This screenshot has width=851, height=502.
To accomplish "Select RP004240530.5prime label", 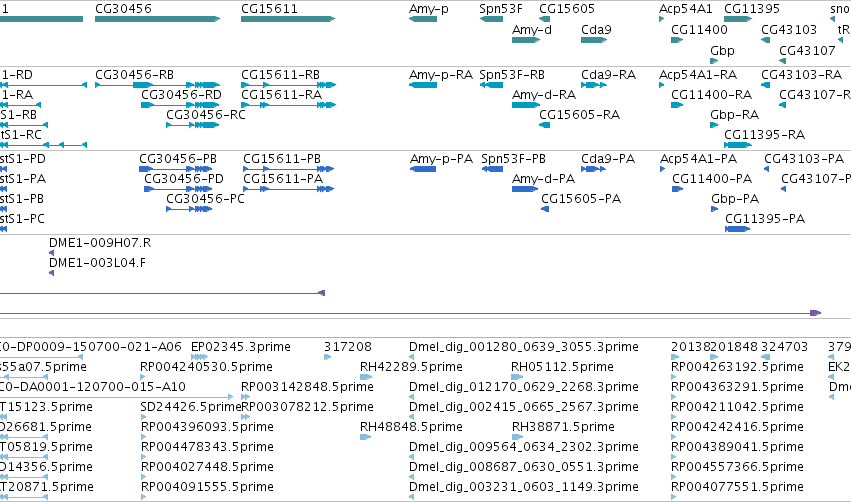I will click(206, 366).
